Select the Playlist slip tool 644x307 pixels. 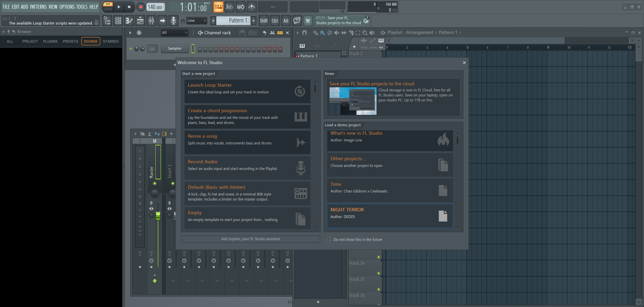[344, 33]
